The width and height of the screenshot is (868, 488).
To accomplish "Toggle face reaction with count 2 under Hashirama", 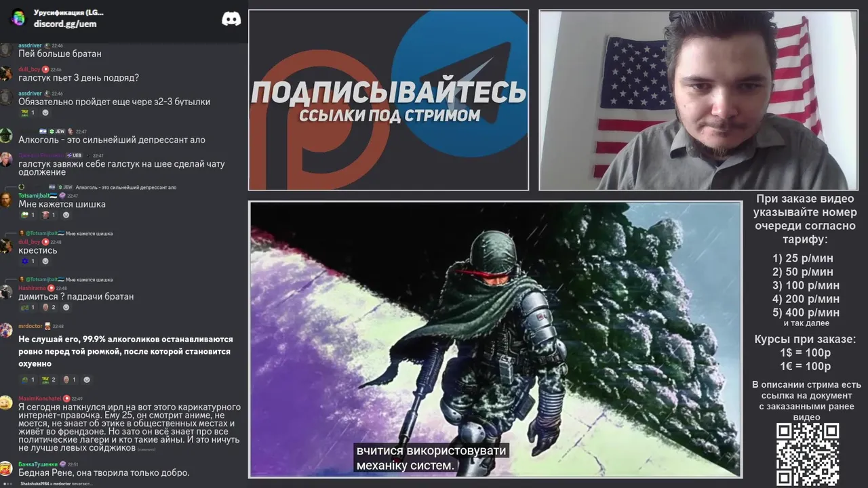I will [49, 307].
